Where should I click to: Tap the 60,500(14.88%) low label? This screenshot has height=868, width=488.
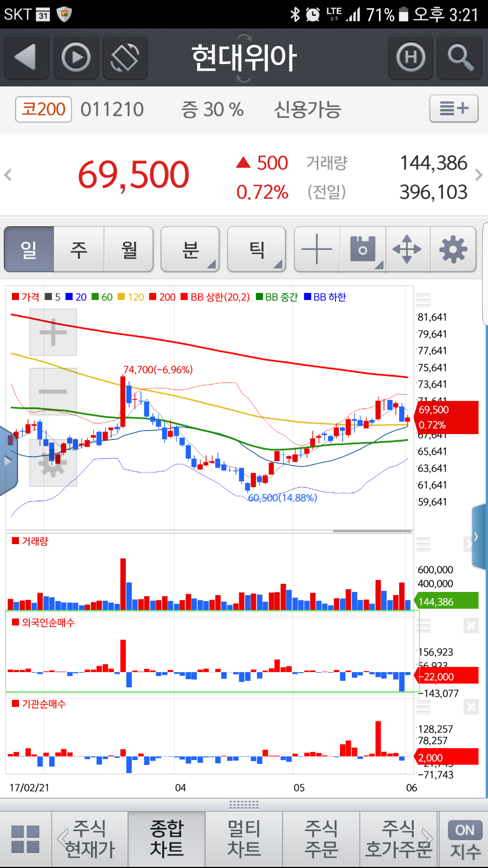282,497
